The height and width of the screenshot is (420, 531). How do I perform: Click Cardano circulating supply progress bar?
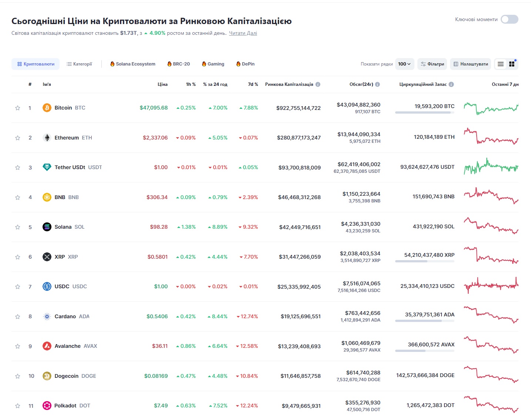tap(425, 321)
